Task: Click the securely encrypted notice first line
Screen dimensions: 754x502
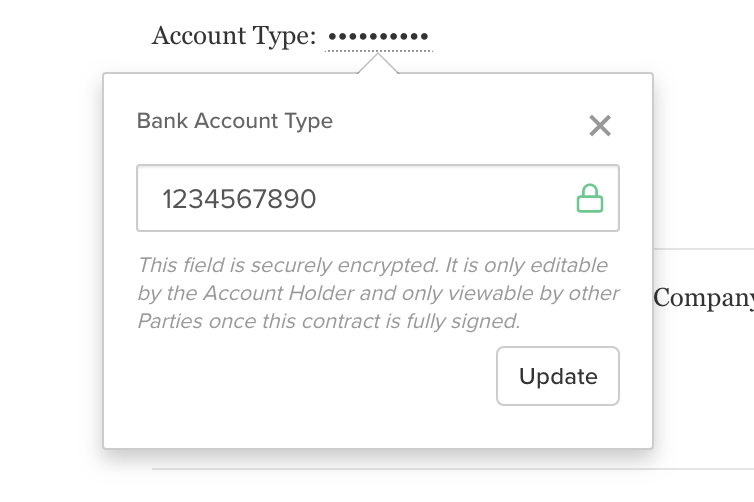Action: coord(373,265)
